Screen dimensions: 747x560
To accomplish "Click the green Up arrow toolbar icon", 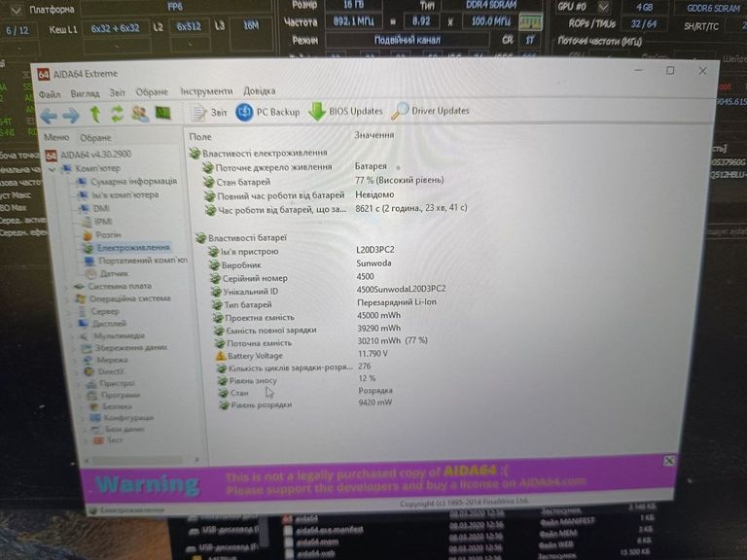I will click(95, 115).
